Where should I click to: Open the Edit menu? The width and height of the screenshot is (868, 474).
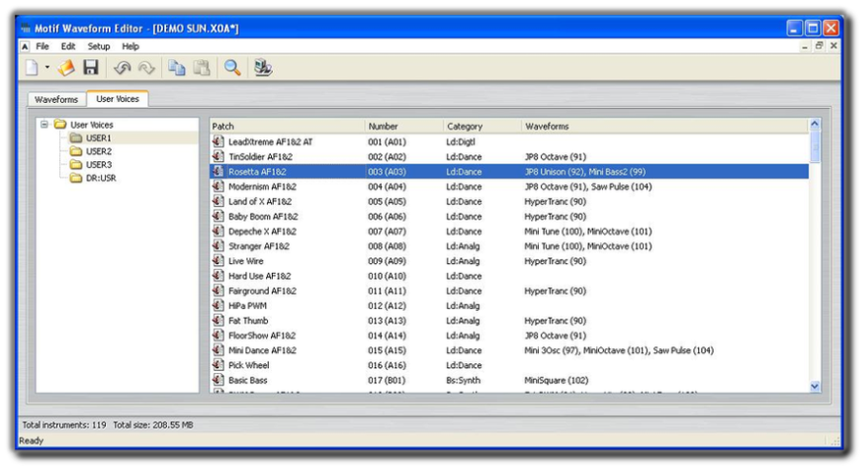tap(68, 47)
